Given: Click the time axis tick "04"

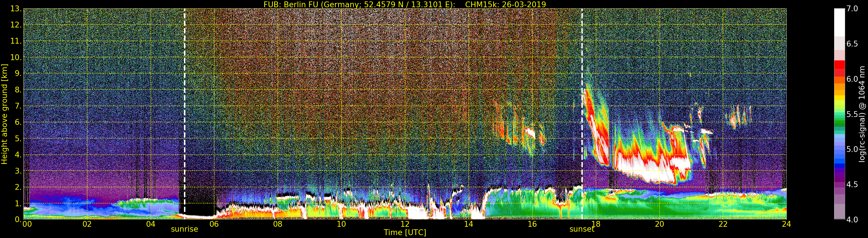Looking at the screenshot, I should 151,224.
